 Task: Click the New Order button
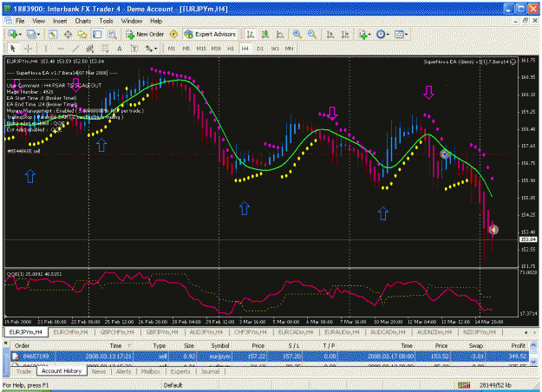[x=145, y=34]
